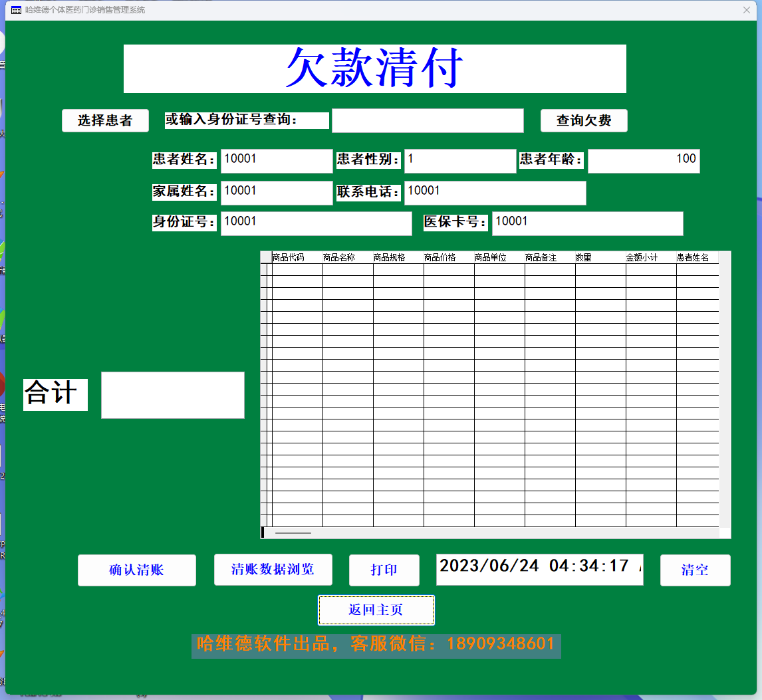Click the 金额小计 column header
The width and height of the screenshot is (762, 700).
pos(651,257)
